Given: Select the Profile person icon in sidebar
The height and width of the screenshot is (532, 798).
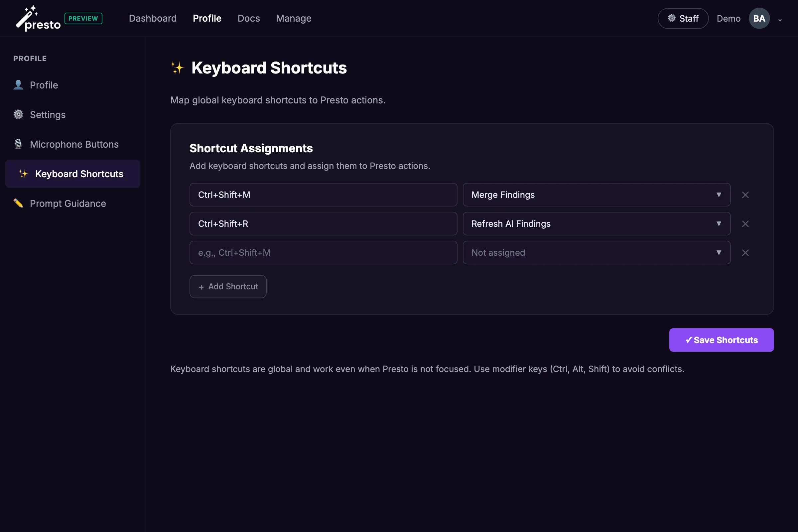Looking at the screenshot, I should click(x=18, y=85).
